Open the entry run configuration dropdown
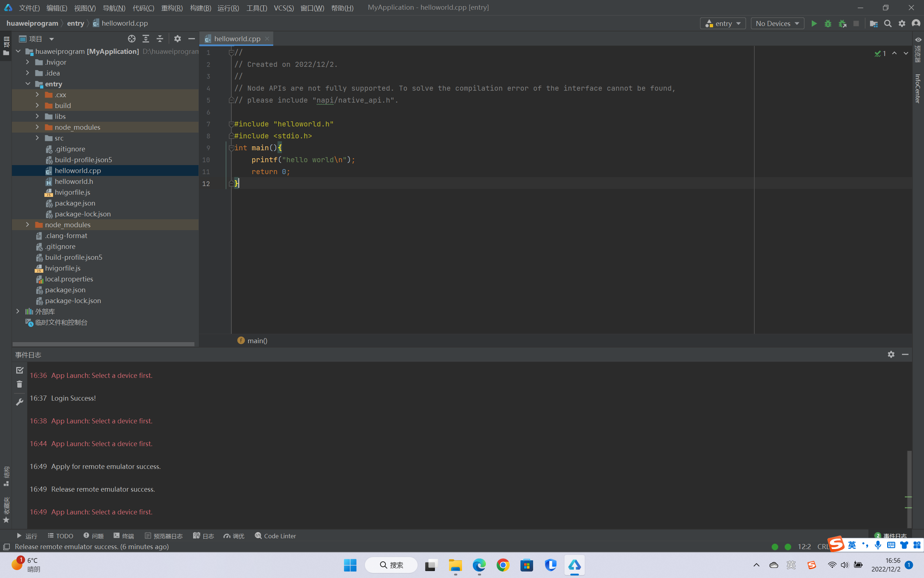 pyautogui.click(x=722, y=23)
